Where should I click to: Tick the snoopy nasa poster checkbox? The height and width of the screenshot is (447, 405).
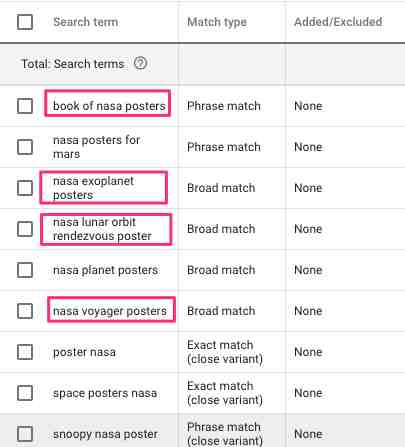(x=25, y=434)
